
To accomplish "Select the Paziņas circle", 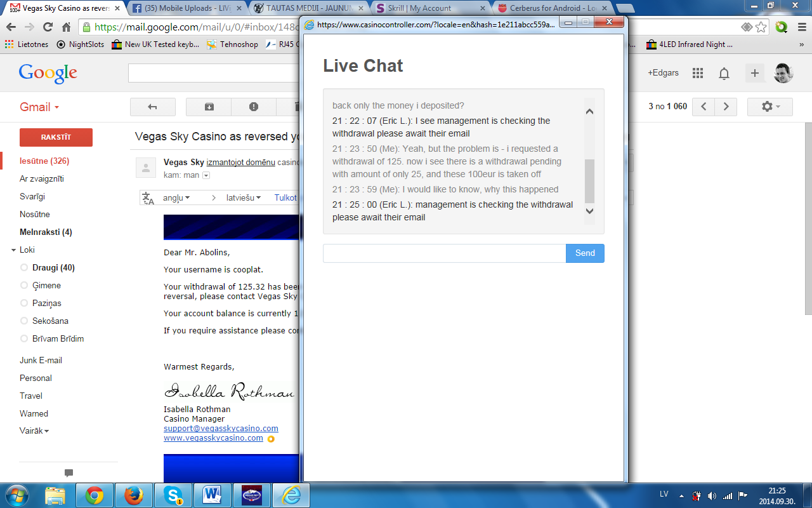I will (47, 304).
